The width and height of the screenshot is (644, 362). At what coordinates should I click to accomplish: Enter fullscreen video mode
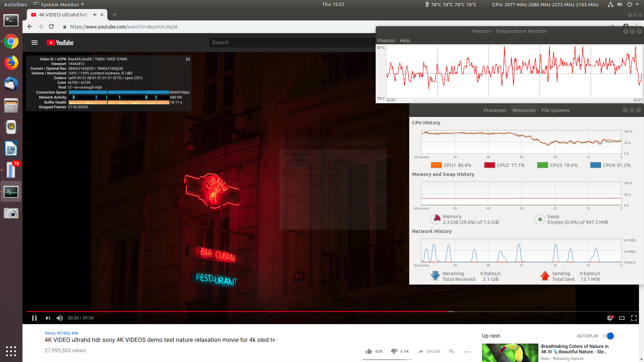tap(634, 318)
